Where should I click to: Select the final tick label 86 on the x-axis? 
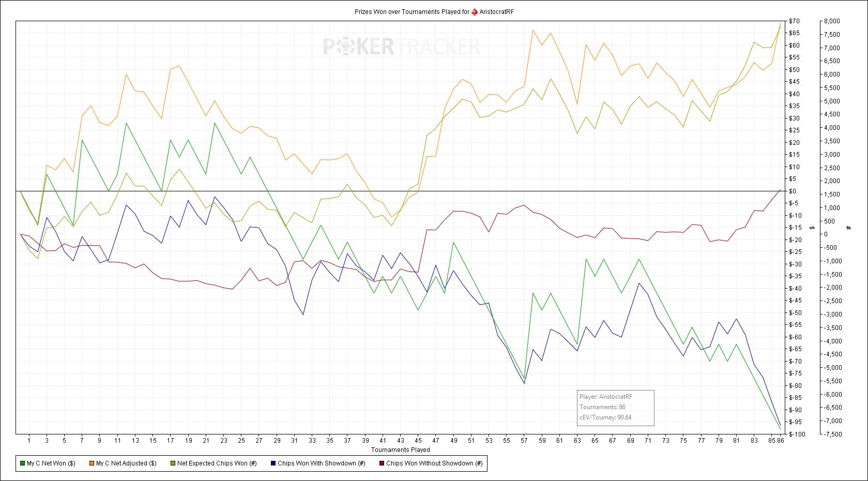tap(780, 441)
